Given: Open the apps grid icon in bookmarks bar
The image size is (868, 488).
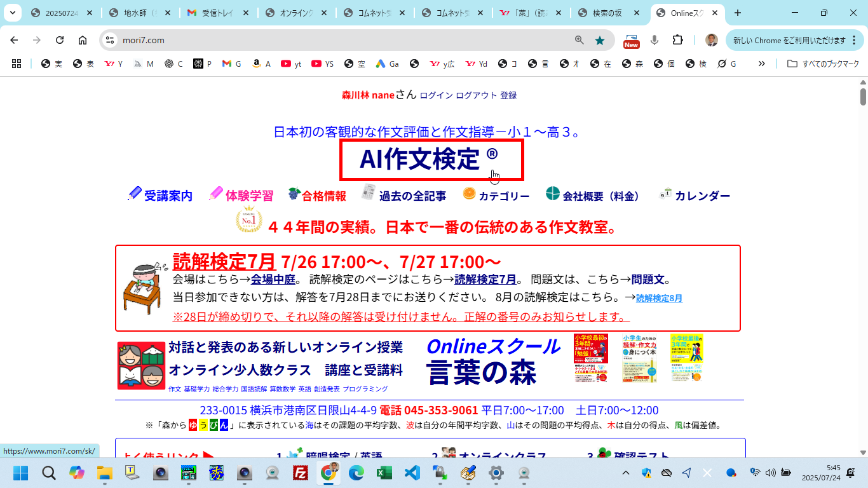Looking at the screenshot, I should pos(17,64).
